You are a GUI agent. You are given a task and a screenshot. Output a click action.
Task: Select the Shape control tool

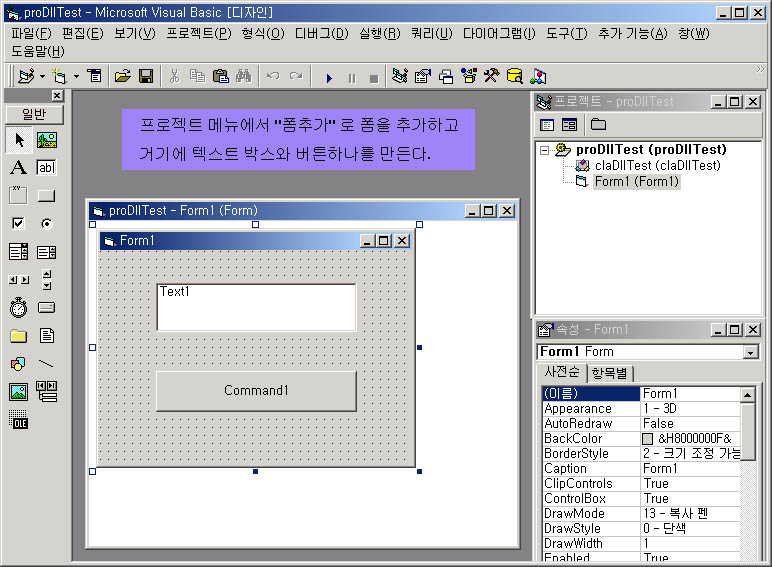tap(19, 364)
